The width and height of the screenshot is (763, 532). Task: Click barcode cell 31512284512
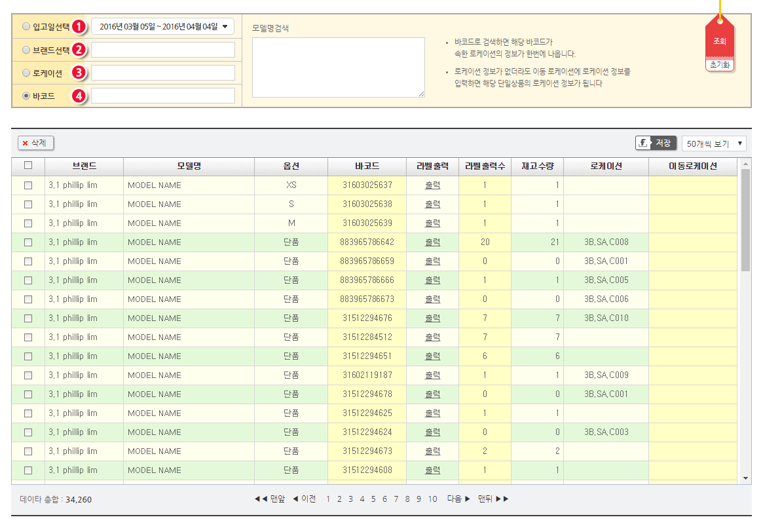click(367, 337)
